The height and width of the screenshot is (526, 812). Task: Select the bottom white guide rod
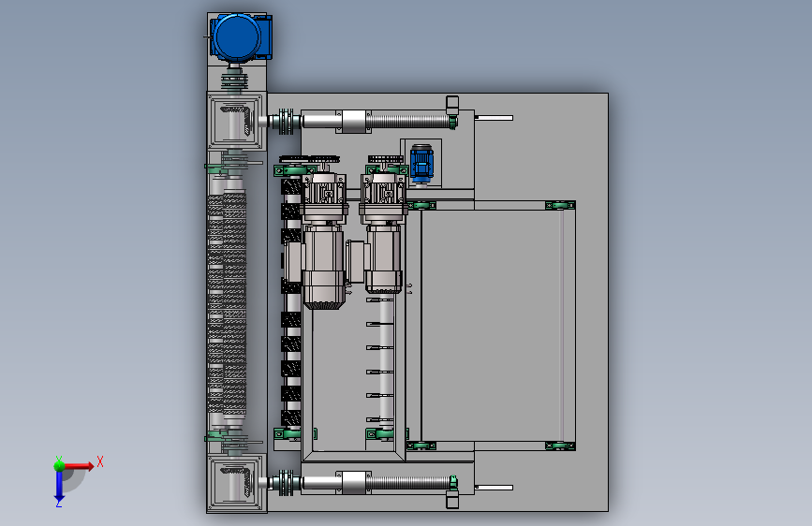pyautogui.click(x=494, y=488)
